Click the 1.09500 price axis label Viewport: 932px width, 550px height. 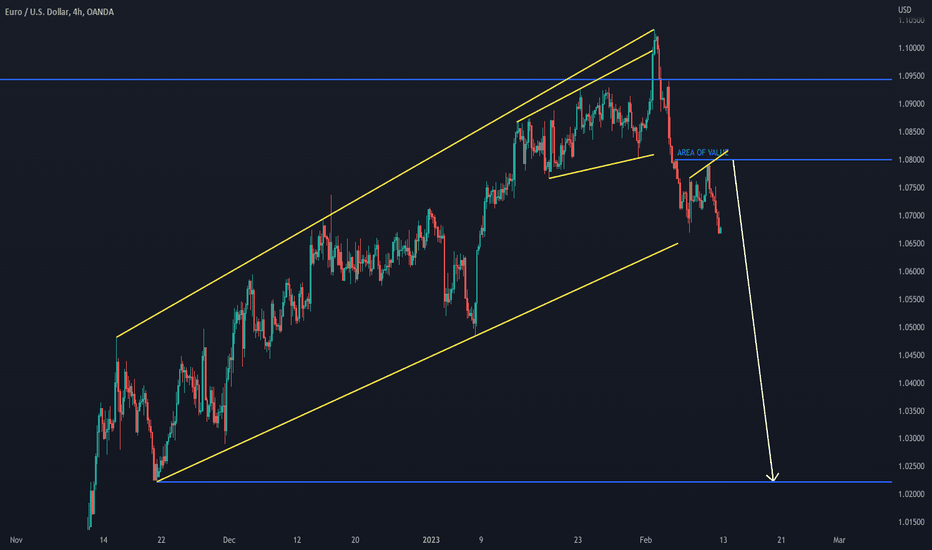pyautogui.click(x=911, y=76)
